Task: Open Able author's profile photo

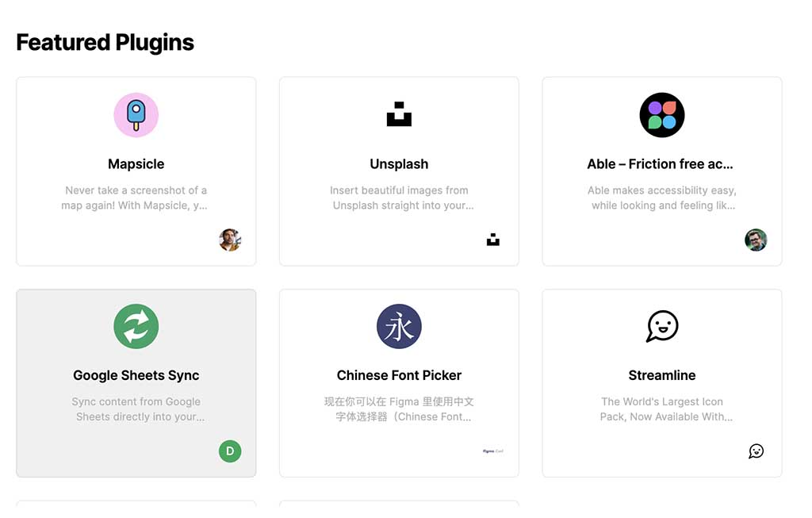Action: pyautogui.click(x=756, y=240)
